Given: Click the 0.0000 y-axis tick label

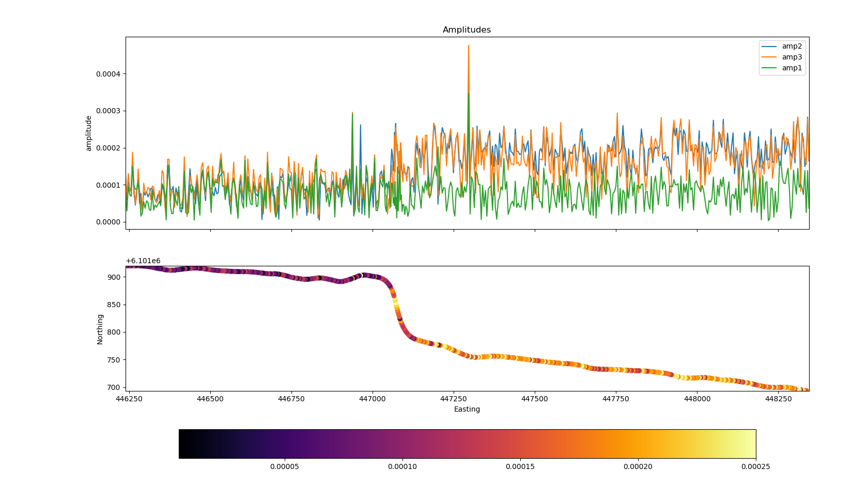Looking at the screenshot, I should tap(108, 222).
